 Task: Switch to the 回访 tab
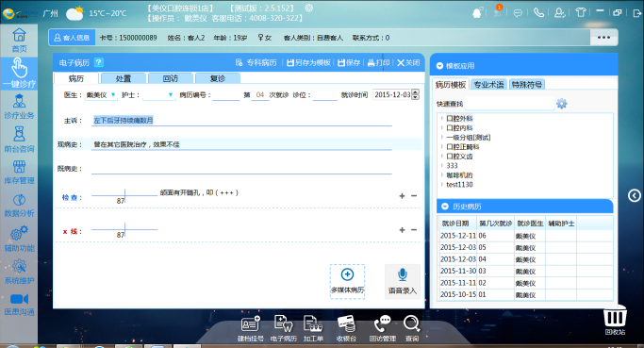click(x=171, y=78)
